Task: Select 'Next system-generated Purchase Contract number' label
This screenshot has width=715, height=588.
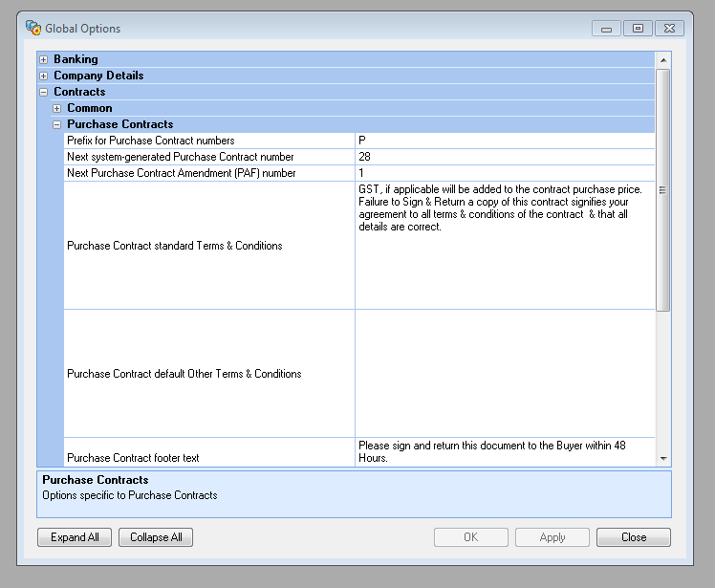Action: click(180, 157)
